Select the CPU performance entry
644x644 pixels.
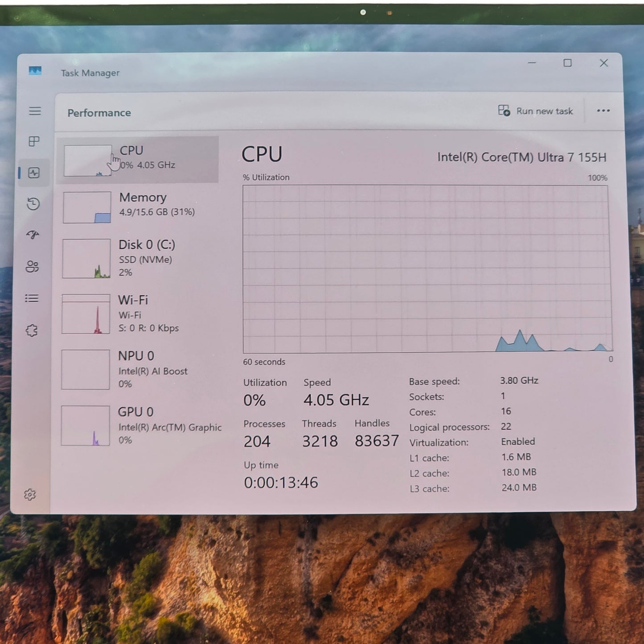pyautogui.click(x=138, y=160)
